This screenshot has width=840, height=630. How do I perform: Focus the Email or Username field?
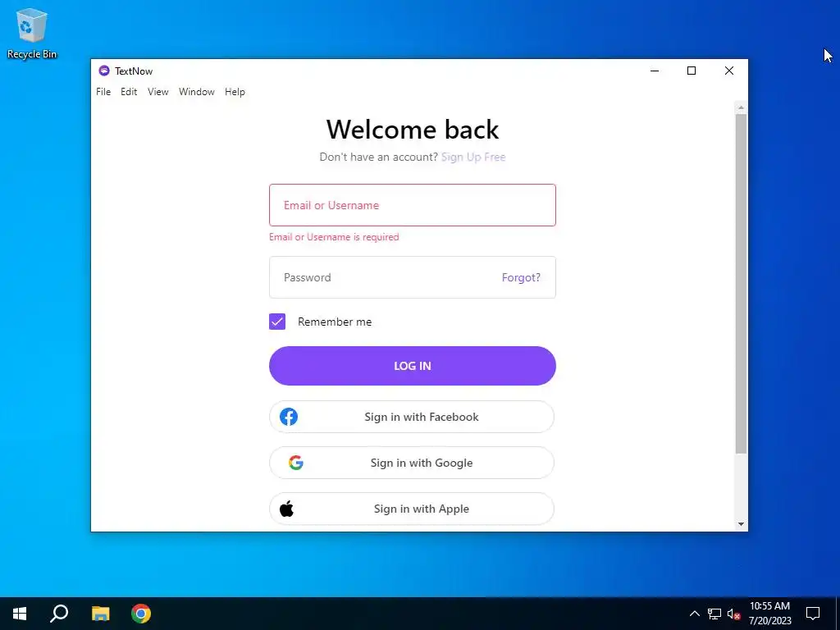coord(413,205)
